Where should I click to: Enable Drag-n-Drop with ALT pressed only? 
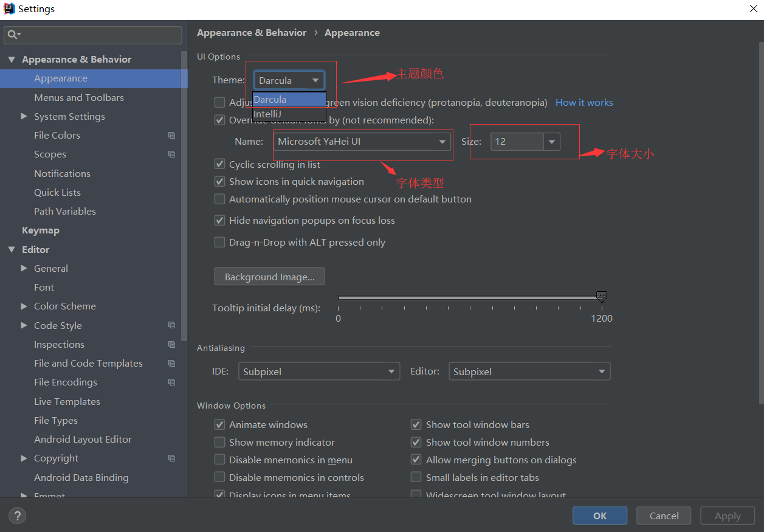coord(220,242)
